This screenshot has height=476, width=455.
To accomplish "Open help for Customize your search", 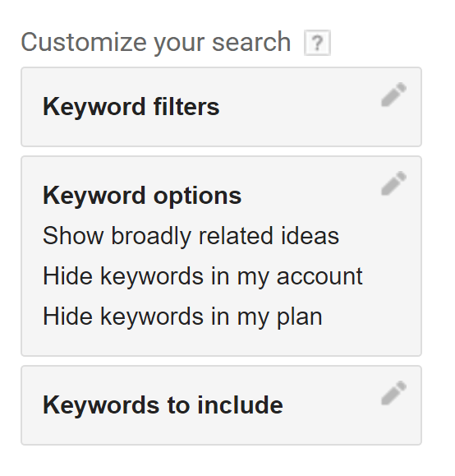I will click(x=317, y=43).
